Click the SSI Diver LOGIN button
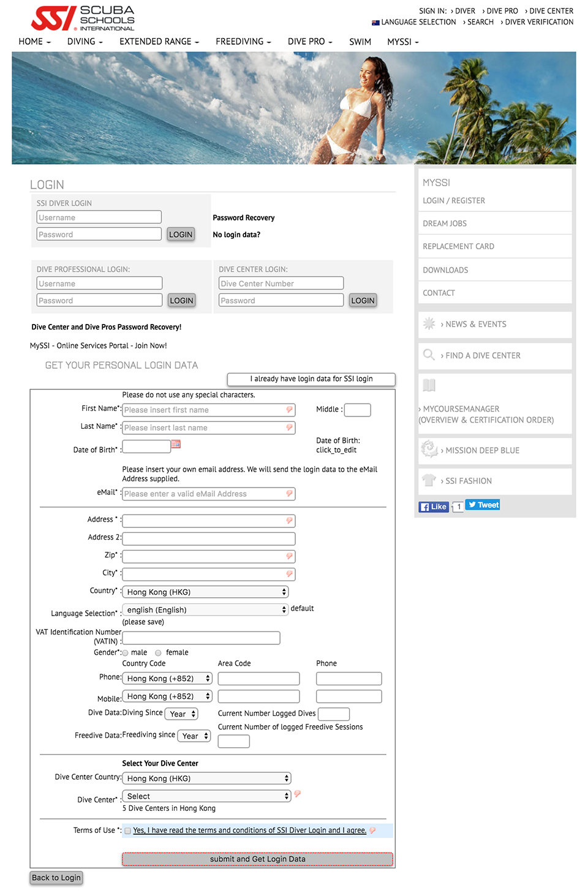This screenshot has width=588, height=893. [x=181, y=234]
